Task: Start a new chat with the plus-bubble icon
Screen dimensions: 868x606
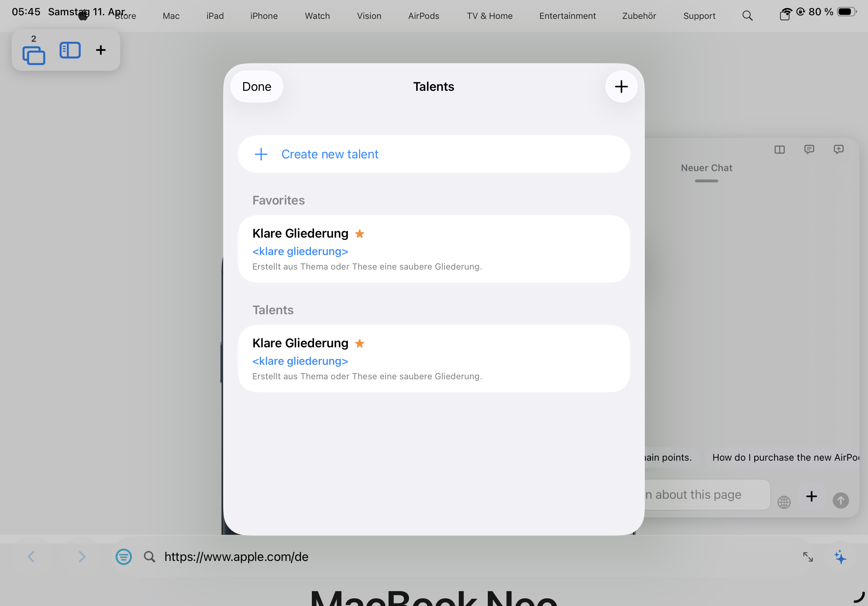Action: tap(839, 150)
